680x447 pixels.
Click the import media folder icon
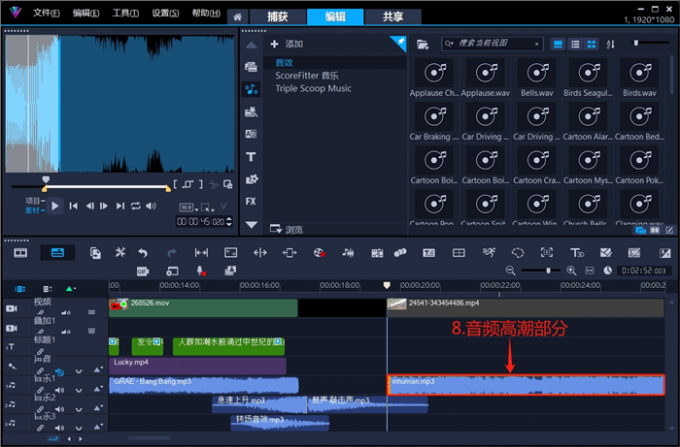(x=423, y=44)
